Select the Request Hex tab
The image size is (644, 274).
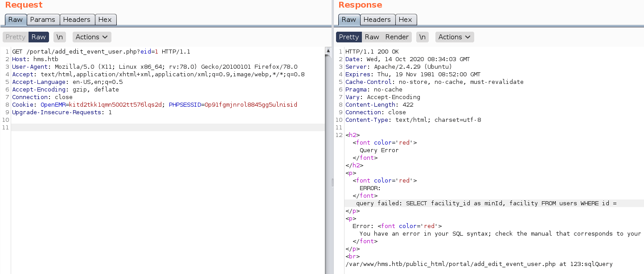pos(105,20)
